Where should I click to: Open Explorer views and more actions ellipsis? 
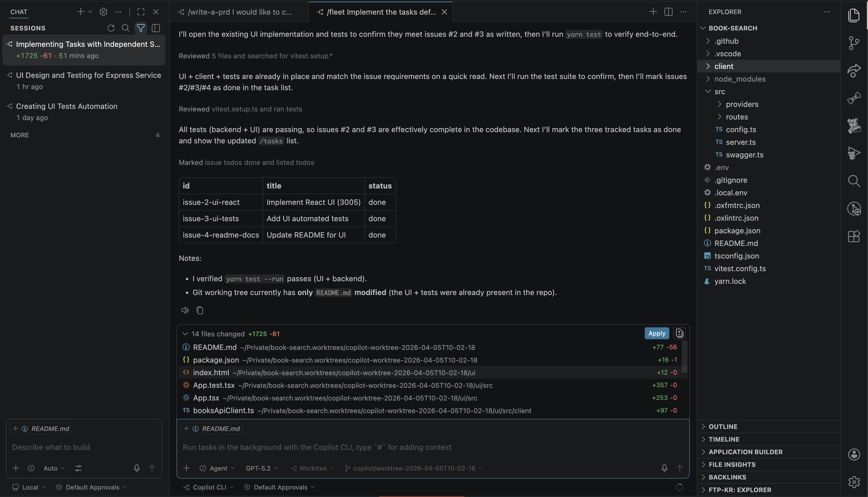[827, 11]
